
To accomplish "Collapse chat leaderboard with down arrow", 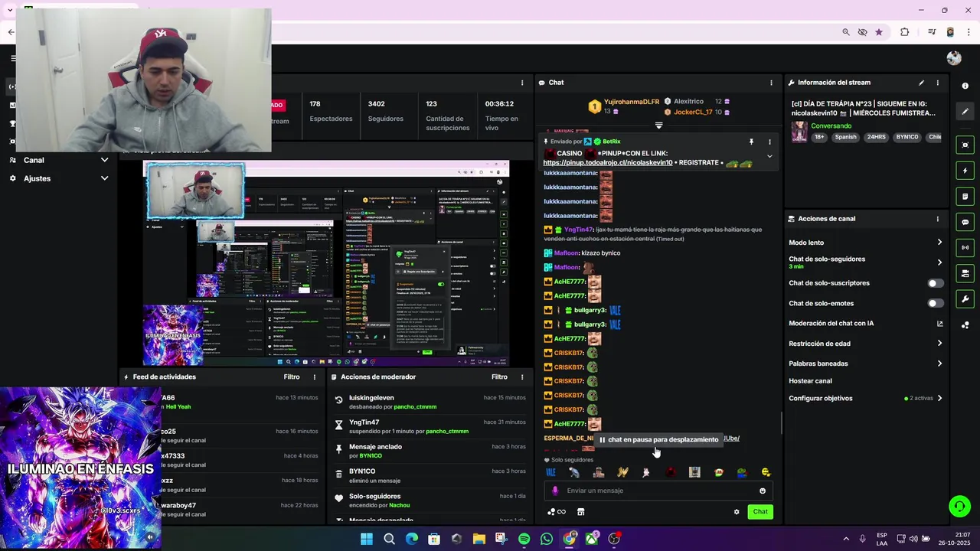I will coord(658,126).
